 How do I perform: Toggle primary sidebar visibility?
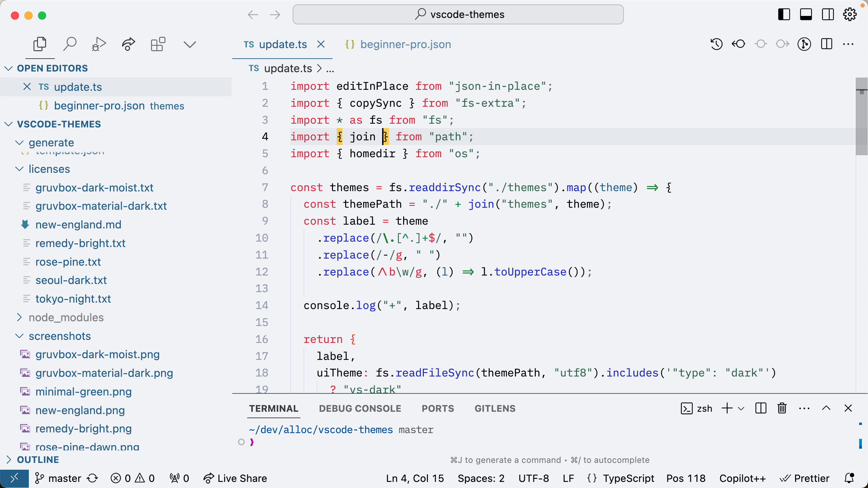click(x=784, y=15)
